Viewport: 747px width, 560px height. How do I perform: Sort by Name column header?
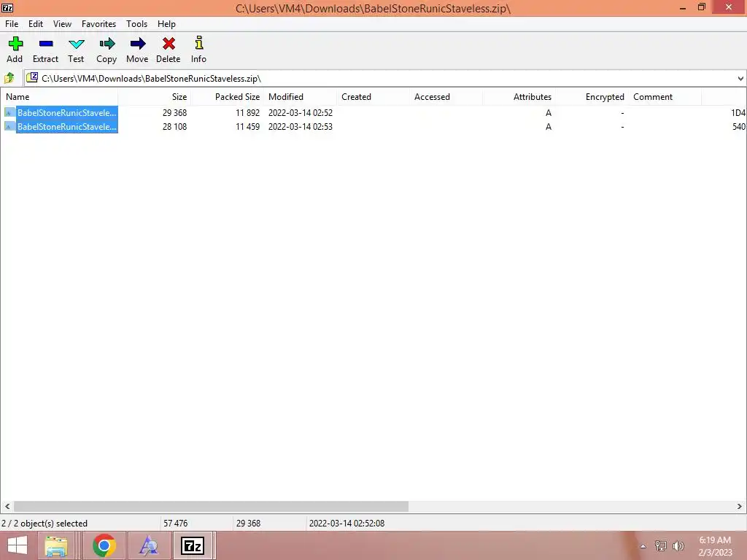pyautogui.click(x=59, y=97)
